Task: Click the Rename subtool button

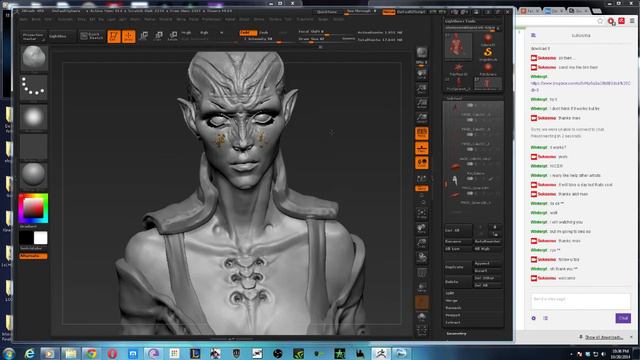Action: (x=458, y=241)
